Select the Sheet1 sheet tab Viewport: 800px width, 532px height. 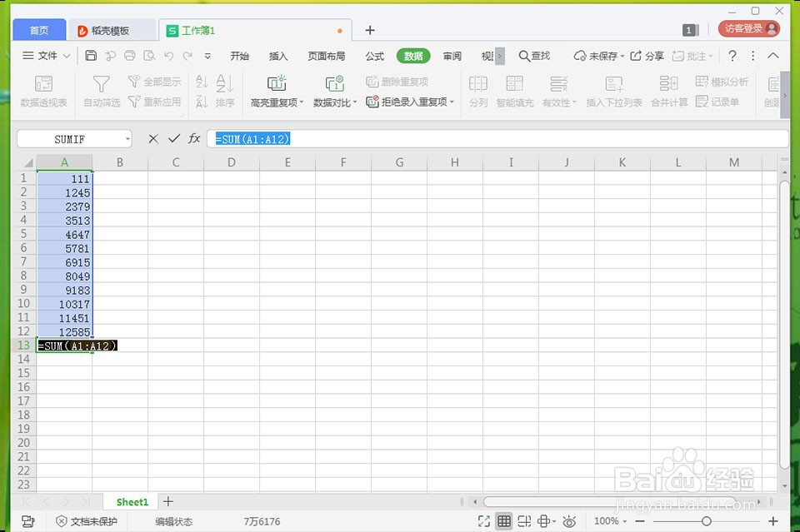132,502
